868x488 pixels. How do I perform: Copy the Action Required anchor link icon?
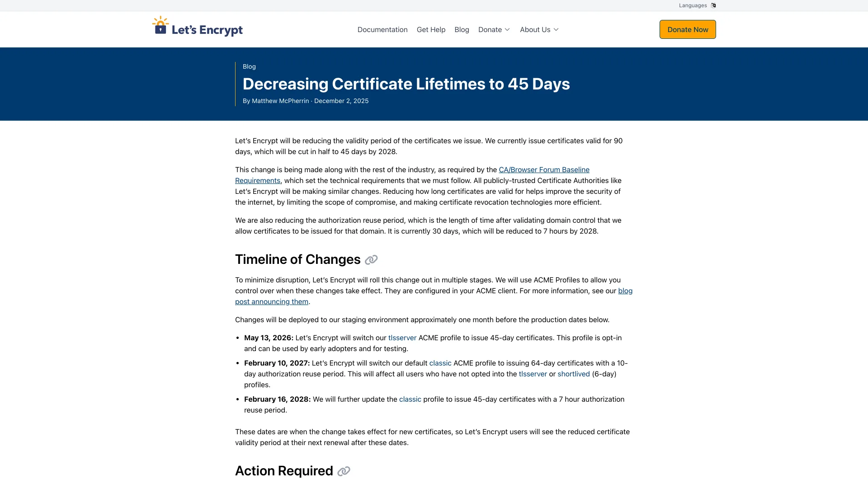click(x=344, y=471)
